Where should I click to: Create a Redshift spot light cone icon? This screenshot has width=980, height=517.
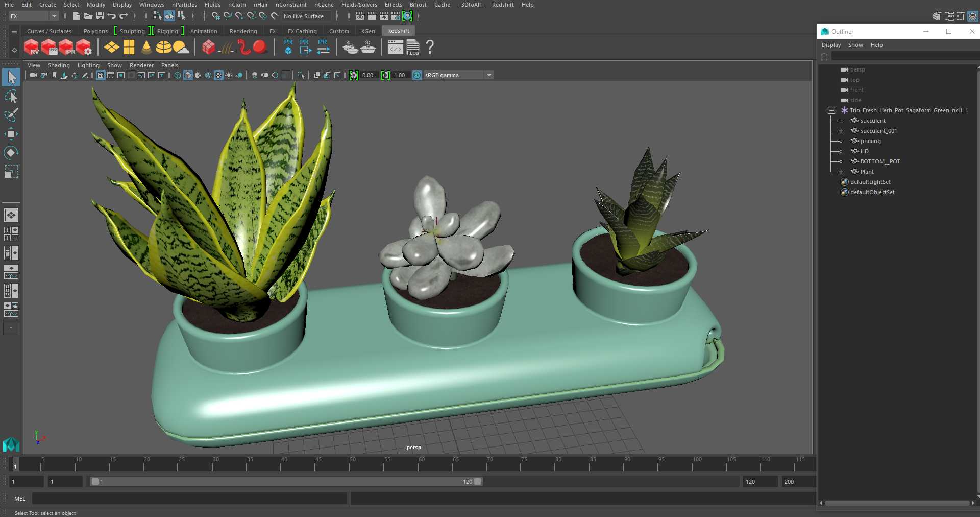coord(146,48)
